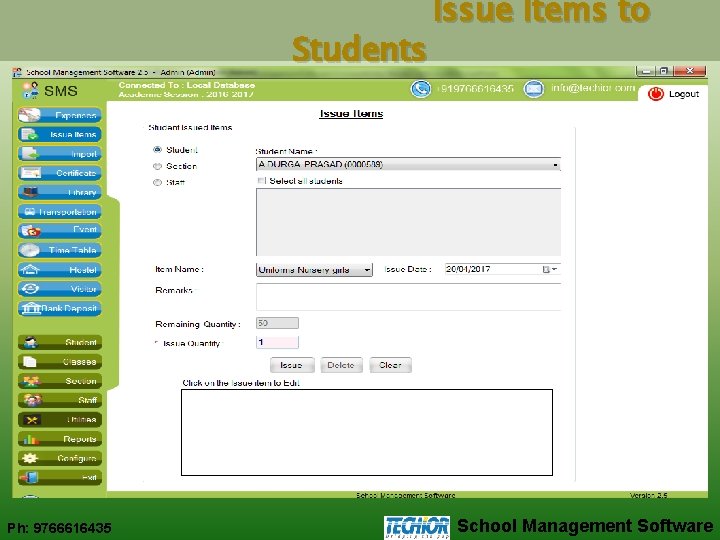Click the SMS logo icon
This screenshot has height=540, width=720.
(x=30, y=90)
